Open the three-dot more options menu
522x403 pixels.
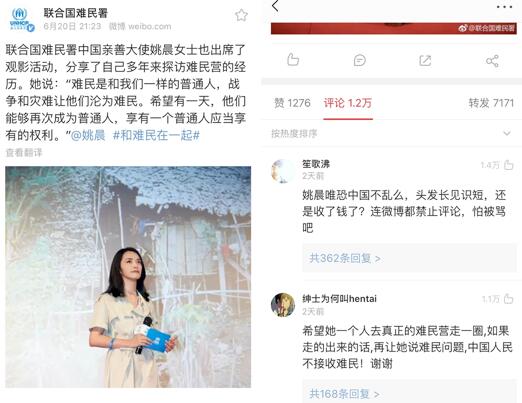tap(504, 7)
